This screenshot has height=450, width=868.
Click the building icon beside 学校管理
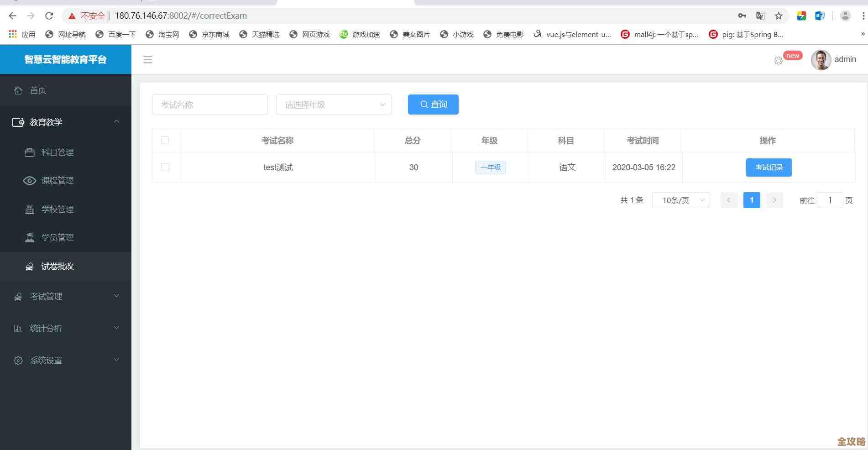pyautogui.click(x=29, y=209)
